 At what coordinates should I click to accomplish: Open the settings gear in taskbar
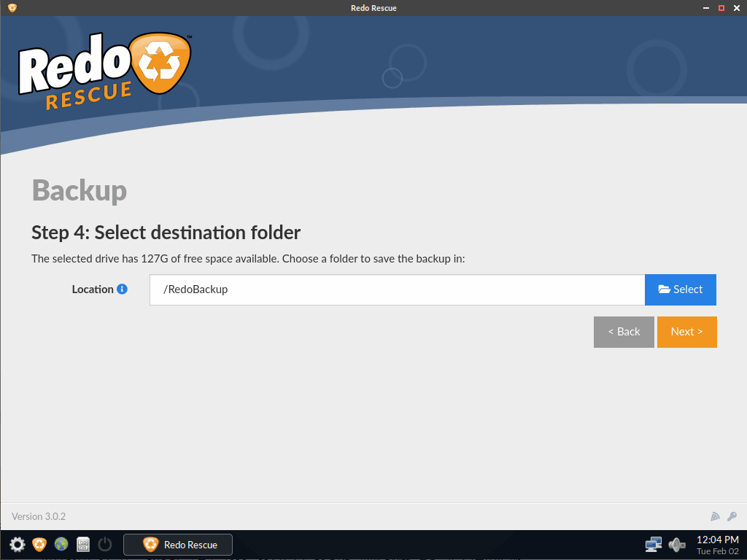[x=18, y=544]
